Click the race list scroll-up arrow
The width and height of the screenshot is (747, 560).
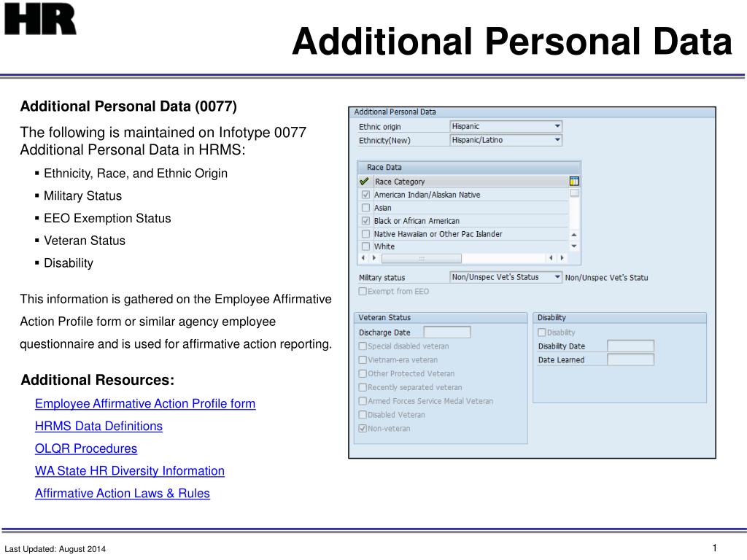574,235
